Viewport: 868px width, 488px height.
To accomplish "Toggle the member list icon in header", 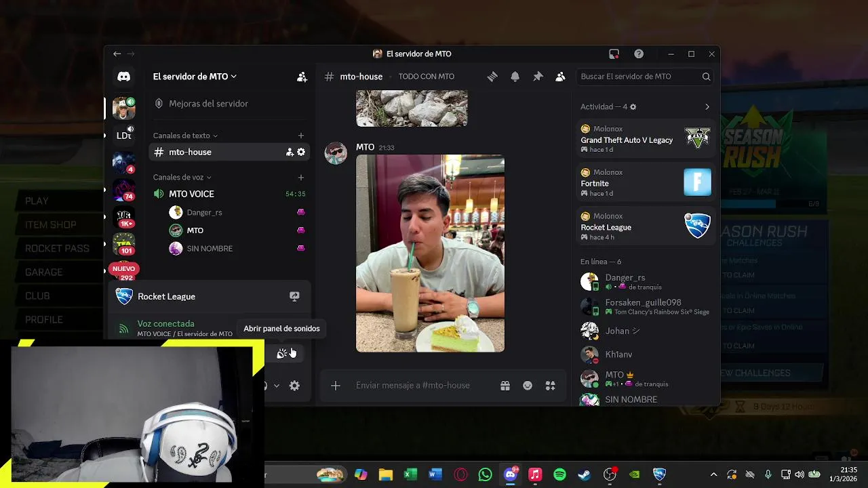I will point(560,77).
